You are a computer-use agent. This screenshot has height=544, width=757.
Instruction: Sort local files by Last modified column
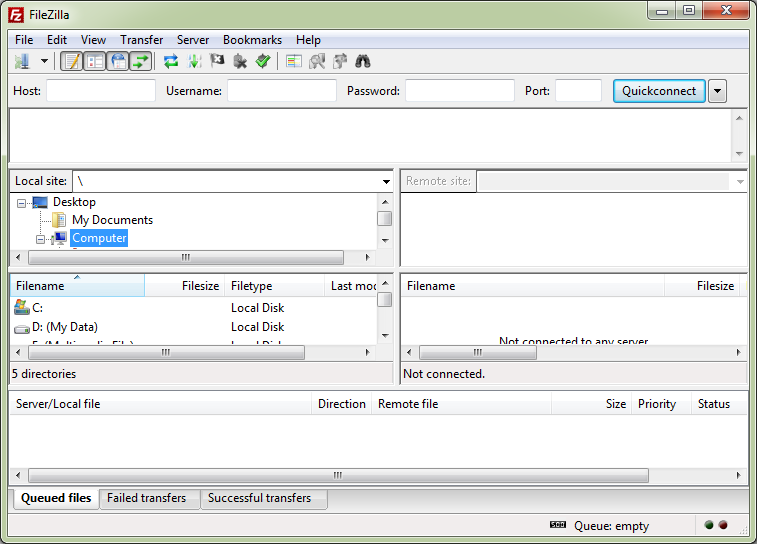350,286
